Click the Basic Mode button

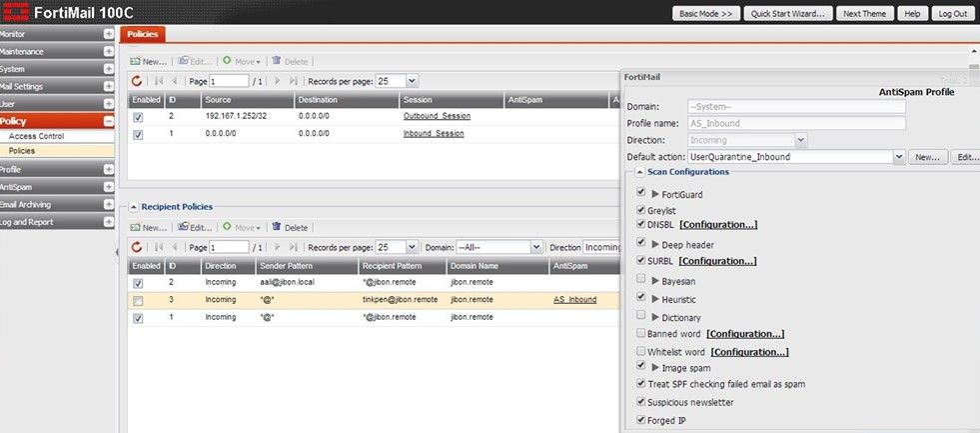(706, 13)
